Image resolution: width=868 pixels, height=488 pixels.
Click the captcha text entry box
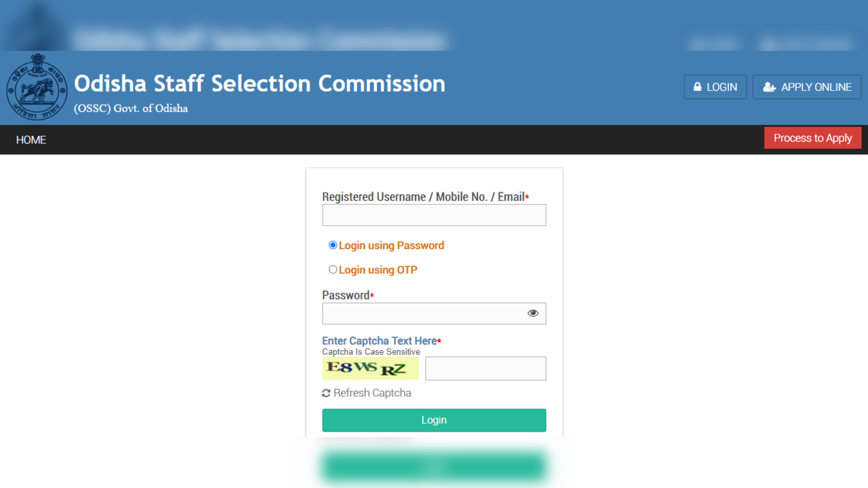[x=485, y=368]
